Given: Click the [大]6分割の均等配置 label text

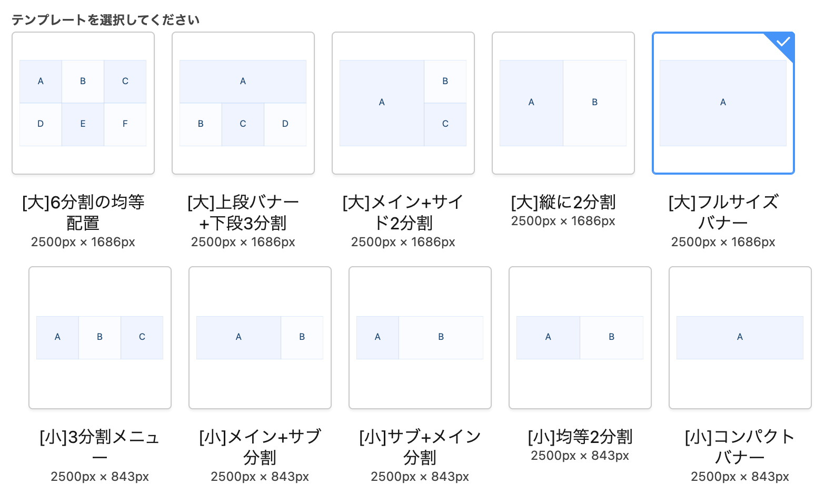Looking at the screenshot, I should (x=83, y=212).
